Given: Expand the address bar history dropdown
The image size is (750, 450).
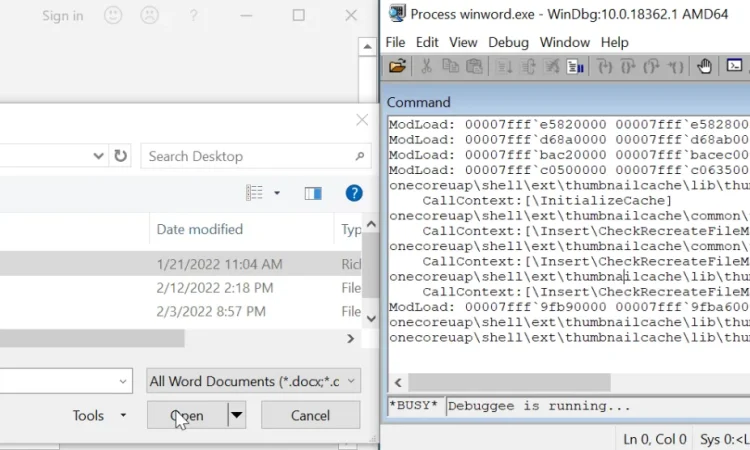Looking at the screenshot, I should 98,156.
